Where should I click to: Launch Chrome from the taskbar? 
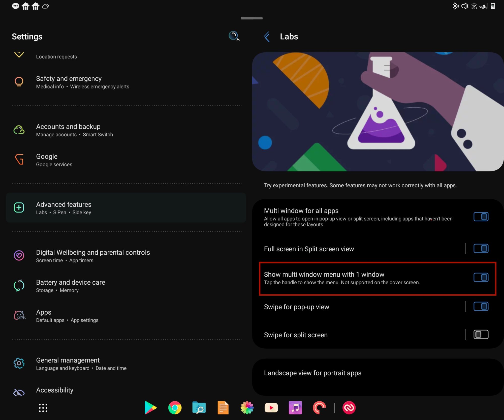pos(175,408)
